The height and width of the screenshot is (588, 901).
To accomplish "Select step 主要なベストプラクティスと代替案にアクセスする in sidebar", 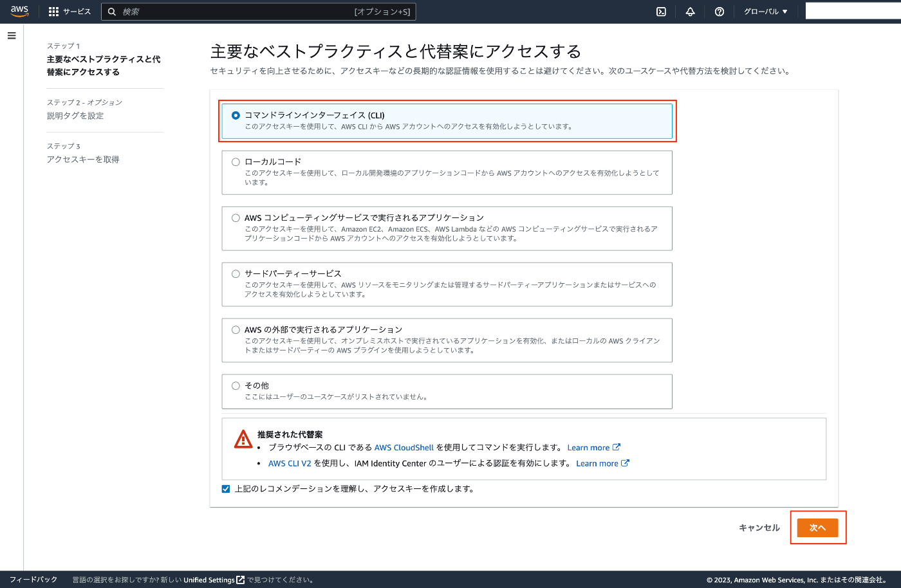I will pyautogui.click(x=104, y=66).
